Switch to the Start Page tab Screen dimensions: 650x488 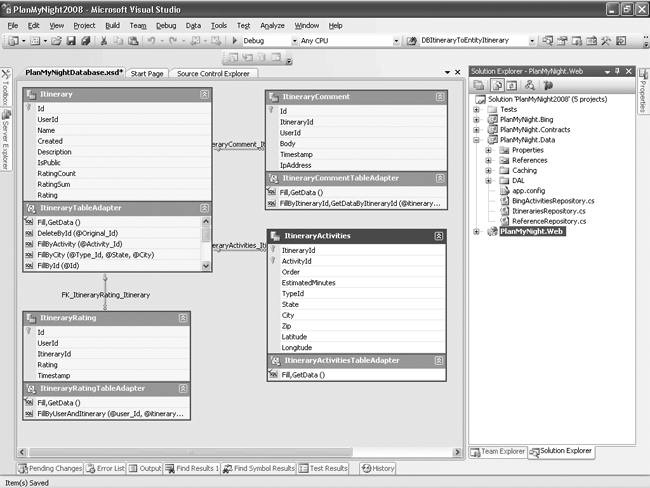(x=147, y=74)
